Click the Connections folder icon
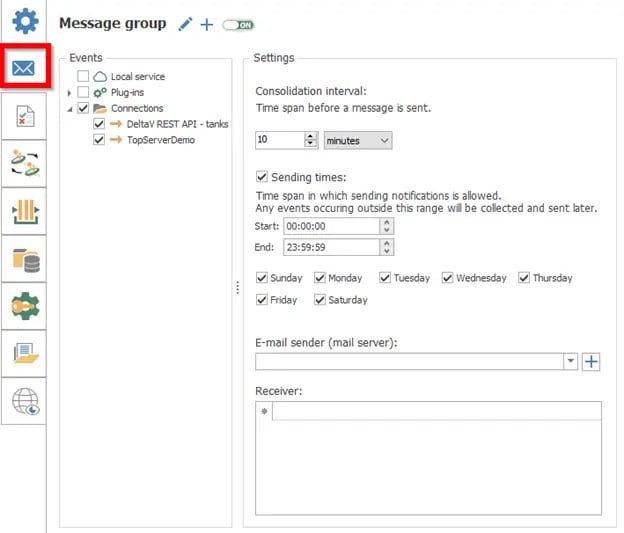Screen dimensions: 624x533 [x=100, y=108]
